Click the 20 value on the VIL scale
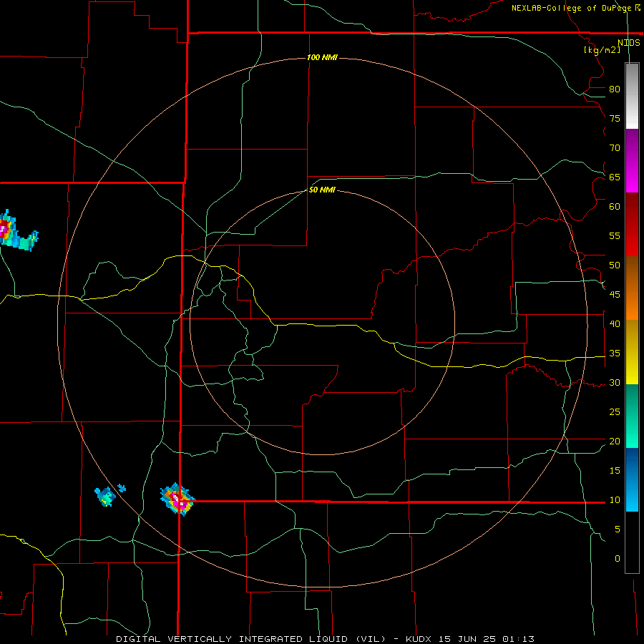Screen dimensions: 644x644 (615, 441)
